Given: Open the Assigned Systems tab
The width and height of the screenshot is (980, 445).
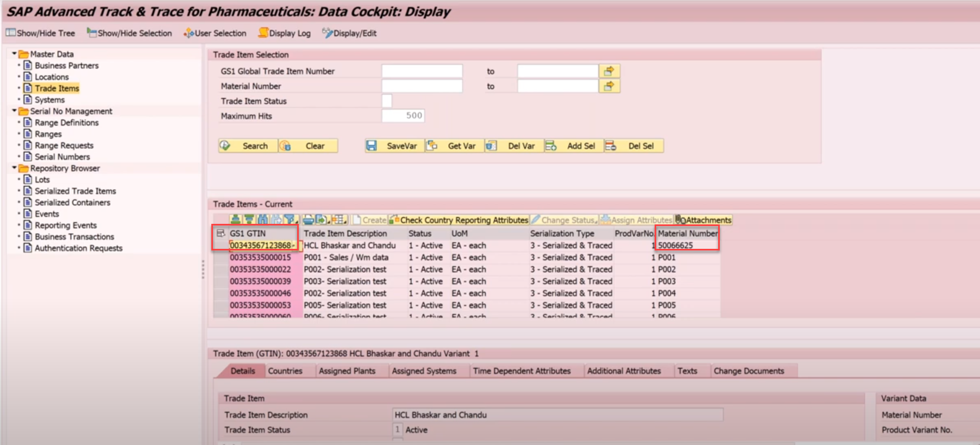Looking at the screenshot, I should click(424, 371).
